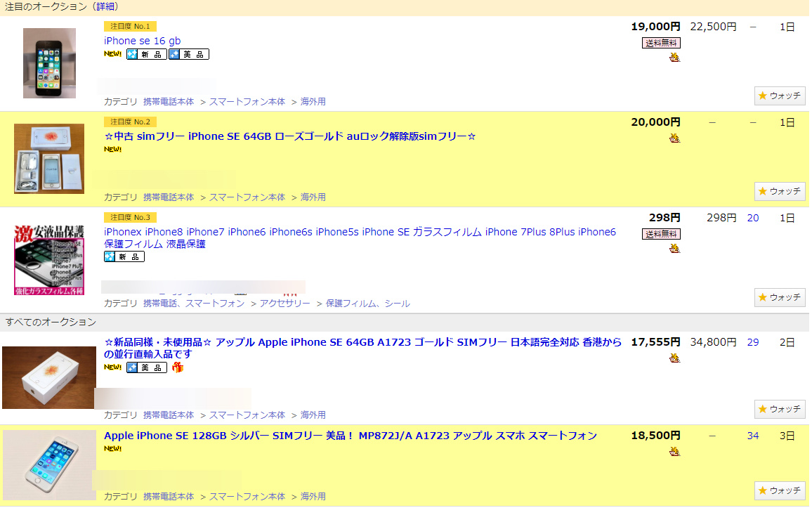
Task: Click the bid count 29 on the gold iPhone listing
Action: (752, 342)
